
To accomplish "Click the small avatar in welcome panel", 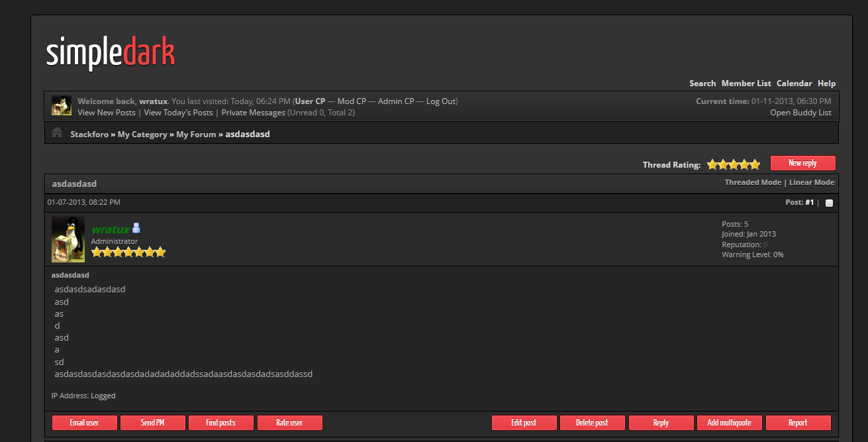I will pyautogui.click(x=62, y=106).
